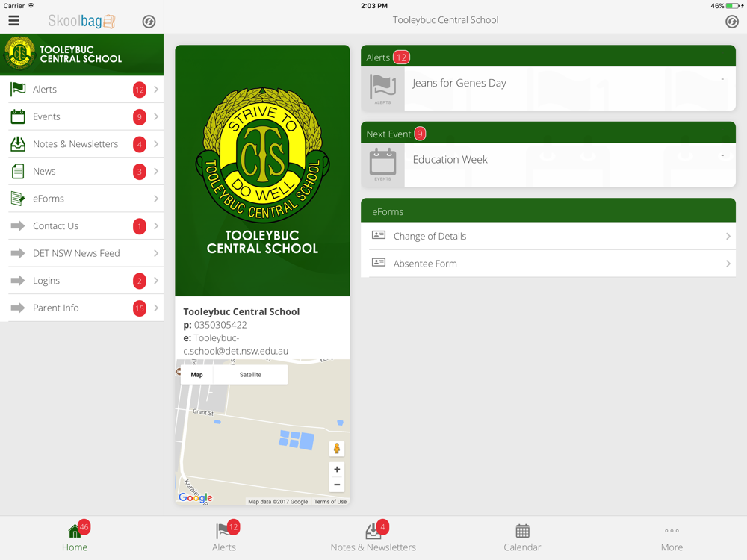Click the Google logo on map

pyautogui.click(x=195, y=497)
